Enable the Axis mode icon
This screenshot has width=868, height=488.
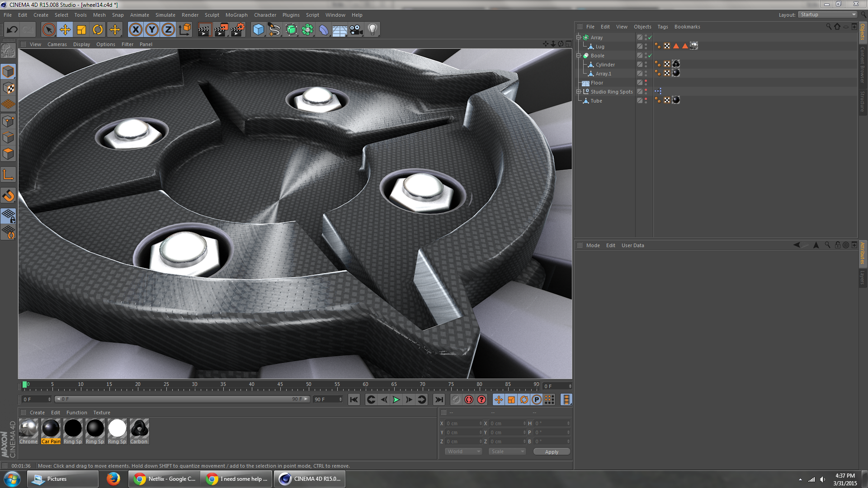[8, 175]
